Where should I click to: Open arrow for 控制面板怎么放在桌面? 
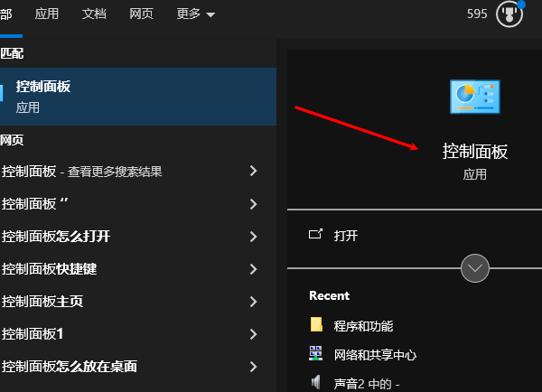[x=253, y=367]
